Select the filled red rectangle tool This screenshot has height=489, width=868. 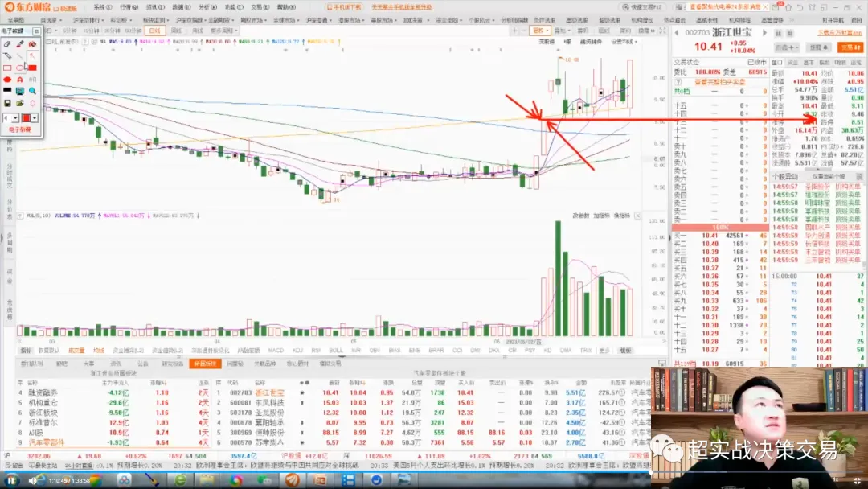(33, 68)
